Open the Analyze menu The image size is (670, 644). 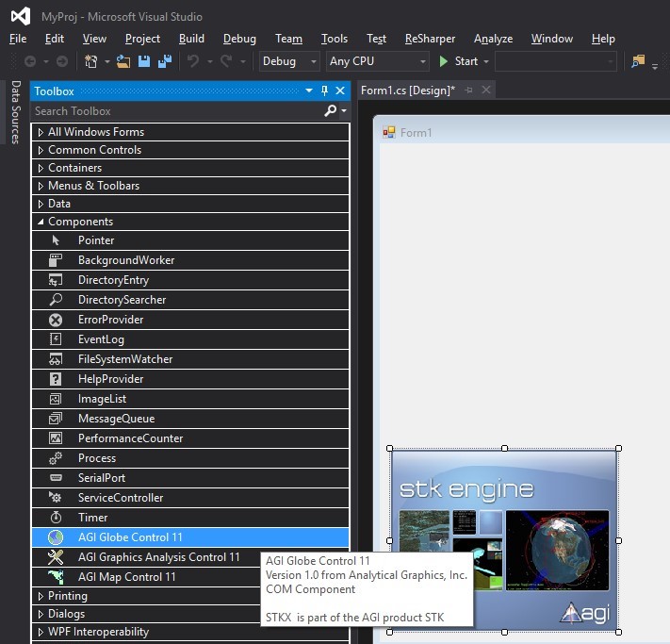(x=493, y=39)
